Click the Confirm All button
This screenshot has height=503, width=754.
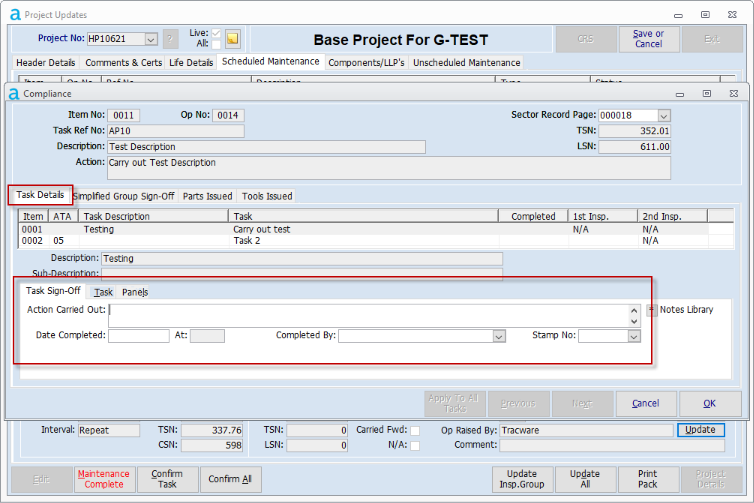pyautogui.click(x=230, y=479)
